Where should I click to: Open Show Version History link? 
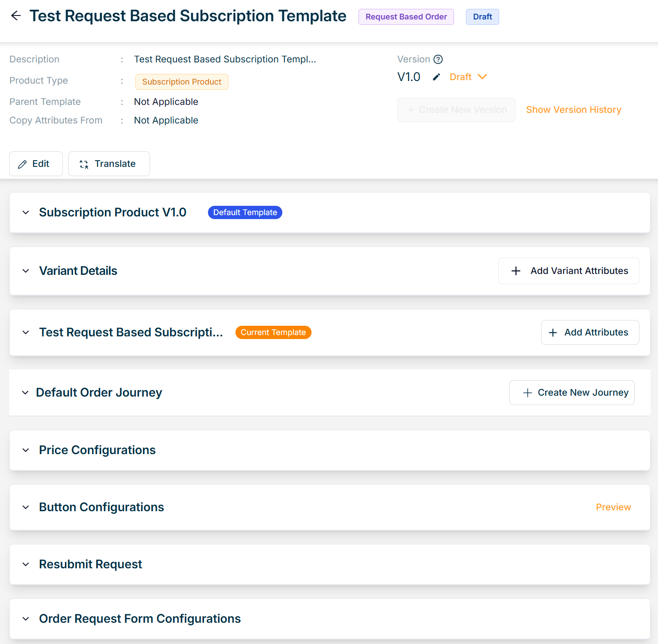573,110
